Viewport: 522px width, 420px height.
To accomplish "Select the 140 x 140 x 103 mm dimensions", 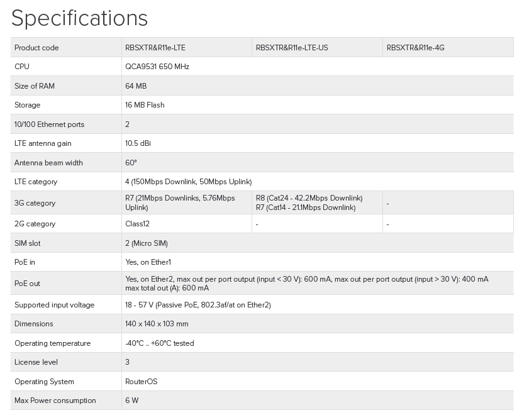I will pyautogui.click(x=157, y=324).
